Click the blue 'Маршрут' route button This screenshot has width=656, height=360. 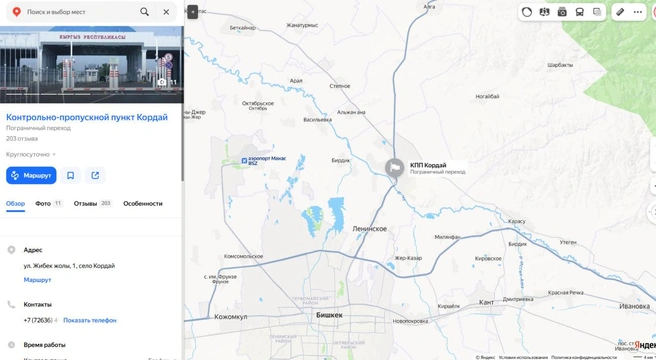coord(31,175)
